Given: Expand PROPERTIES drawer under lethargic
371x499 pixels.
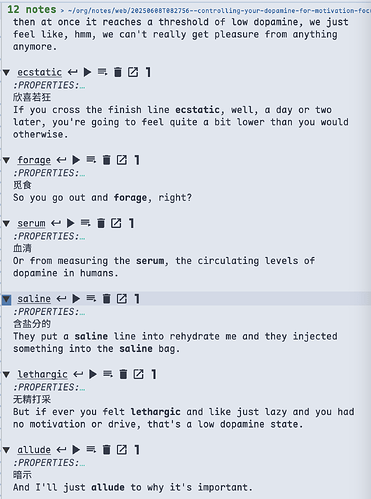Looking at the screenshot, I should pos(49,387).
